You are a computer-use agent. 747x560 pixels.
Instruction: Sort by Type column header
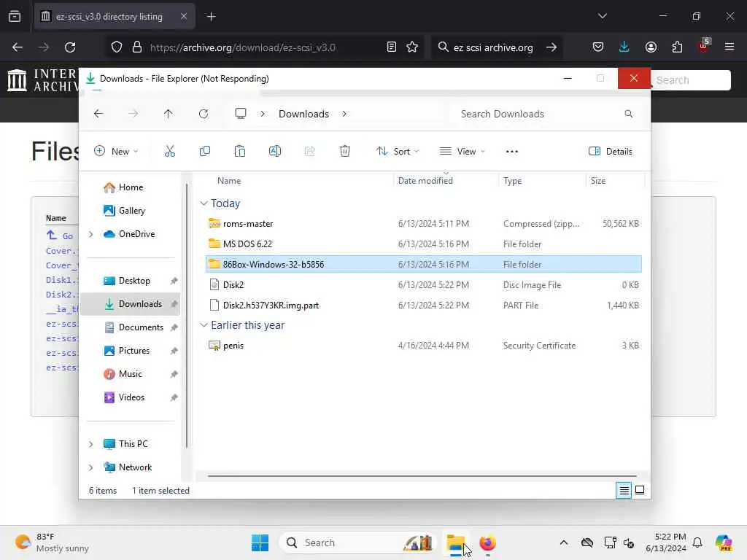click(x=513, y=181)
